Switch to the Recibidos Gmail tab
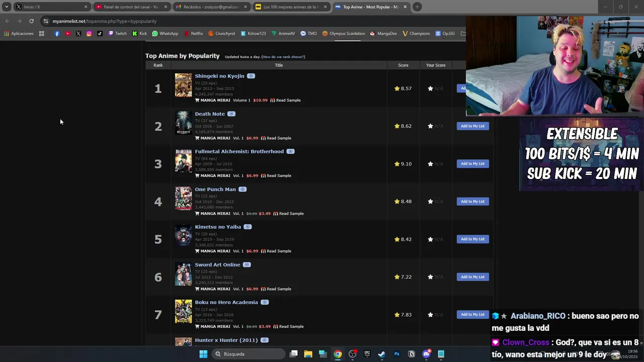The width and height of the screenshot is (644, 362). pos(211,7)
